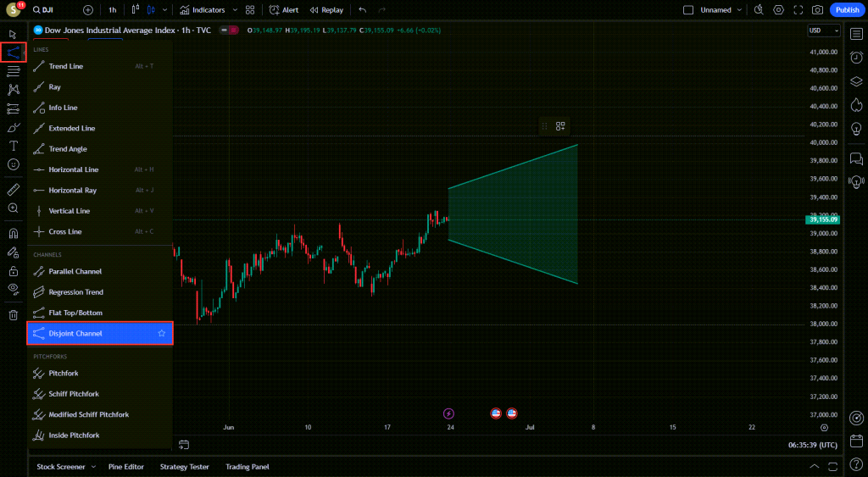Viewport: 868px width, 477px height.
Task: Open the chat bubbles icon
Action: (856, 158)
